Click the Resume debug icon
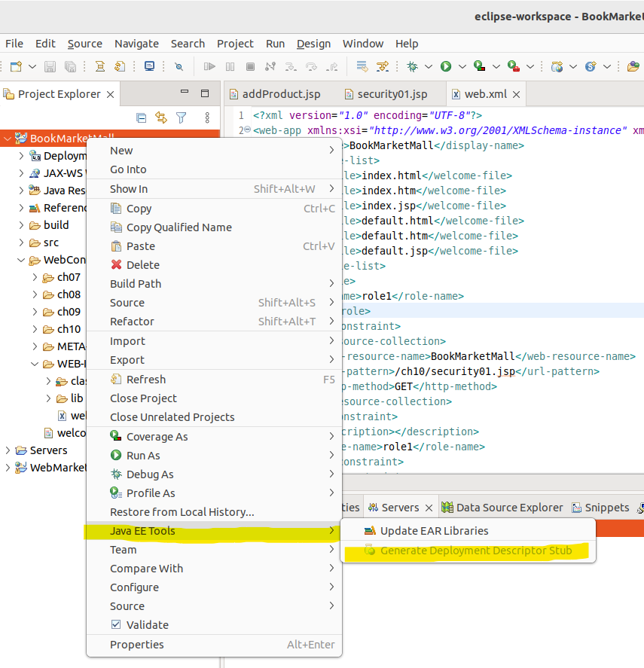The image size is (644, 668). pyautogui.click(x=209, y=66)
